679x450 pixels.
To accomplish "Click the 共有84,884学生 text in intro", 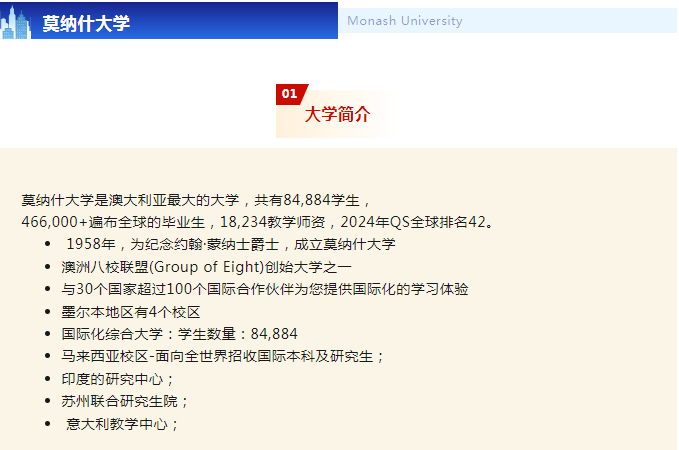I will point(313,201).
